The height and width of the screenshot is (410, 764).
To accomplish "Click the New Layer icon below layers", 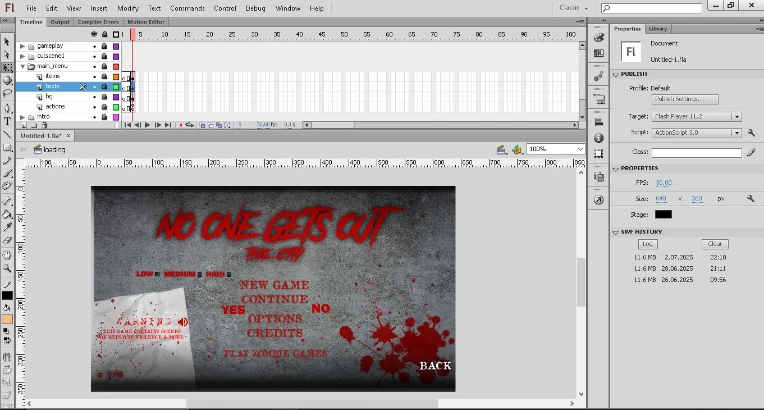I will (23, 125).
